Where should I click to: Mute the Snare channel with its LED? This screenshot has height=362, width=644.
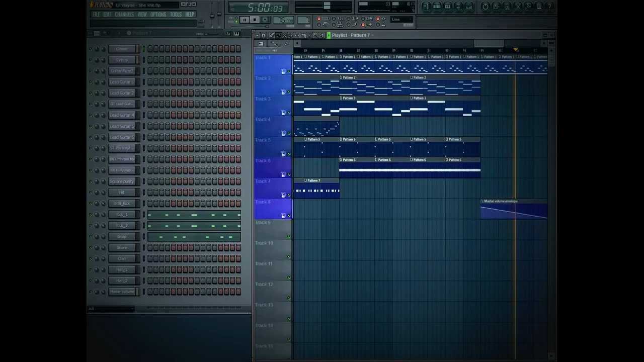pos(91,247)
